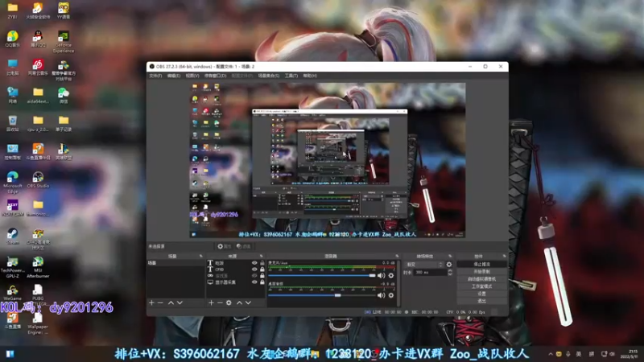Screen dimensions: 644x362
Task: Move scene down with the scenes-dock down arrow
Action: [180, 303]
